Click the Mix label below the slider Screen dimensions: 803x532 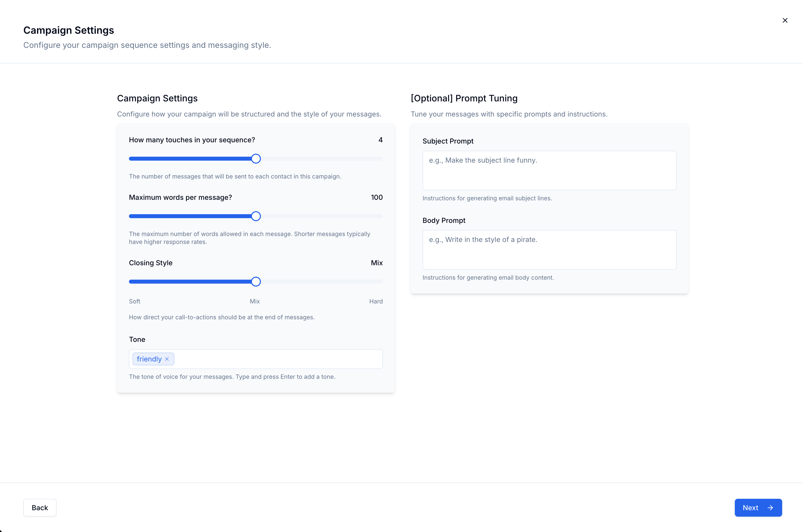[x=254, y=301]
